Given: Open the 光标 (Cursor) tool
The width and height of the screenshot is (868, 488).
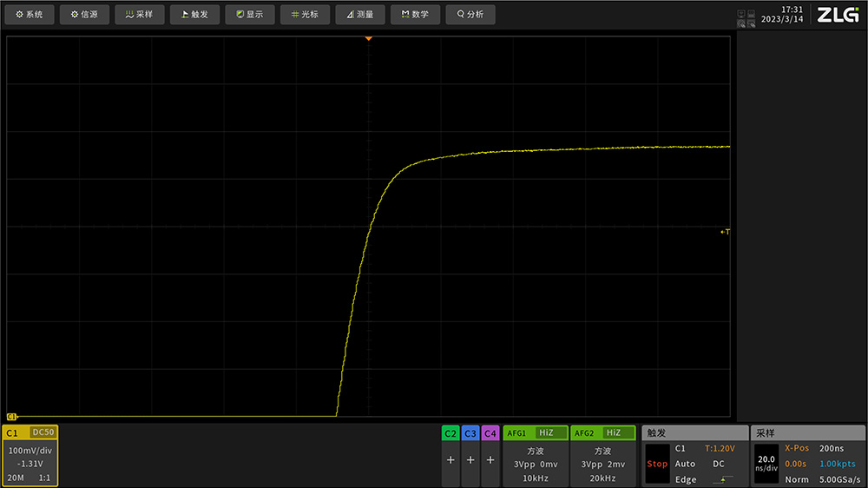Looking at the screenshot, I should [305, 15].
